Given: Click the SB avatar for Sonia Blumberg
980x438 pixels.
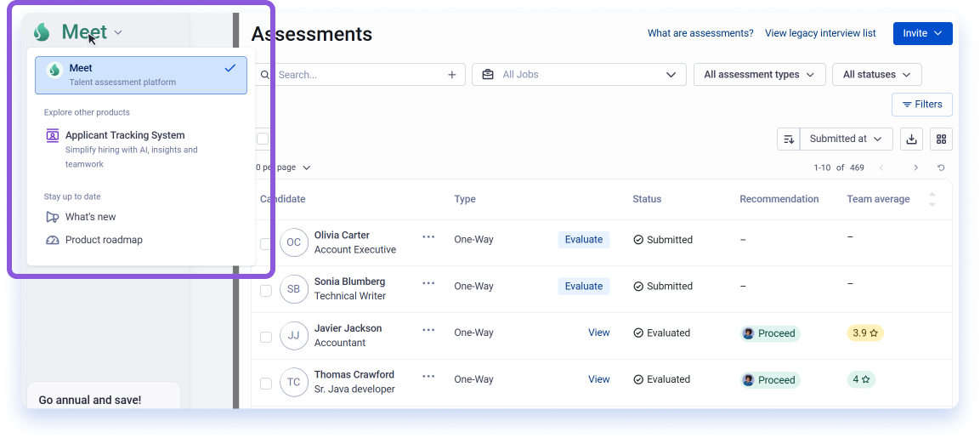Looking at the screenshot, I should pyautogui.click(x=294, y=289).
